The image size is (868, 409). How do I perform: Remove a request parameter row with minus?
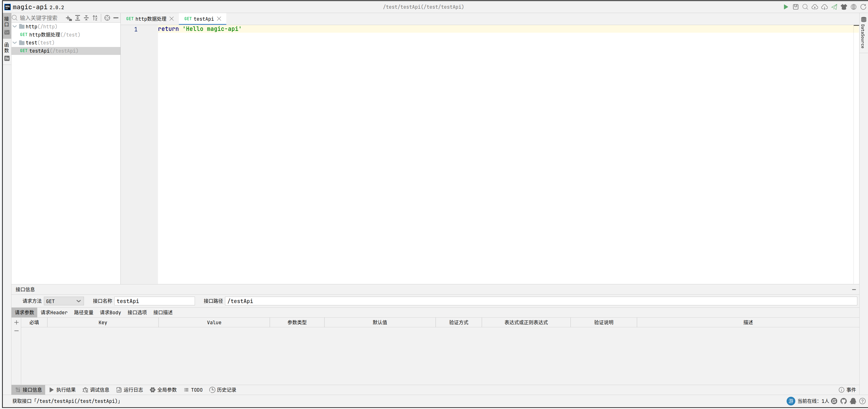click(16, 331)
